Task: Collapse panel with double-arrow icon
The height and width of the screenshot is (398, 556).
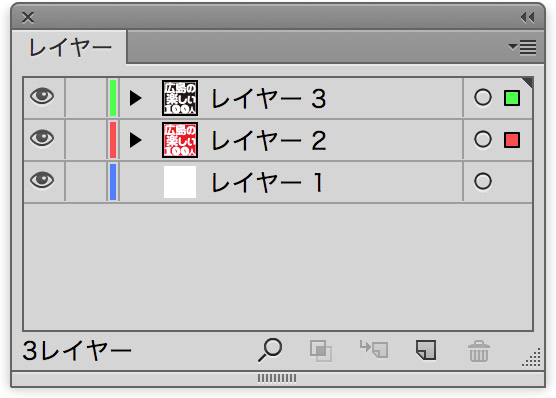Action: click(527, 17)
